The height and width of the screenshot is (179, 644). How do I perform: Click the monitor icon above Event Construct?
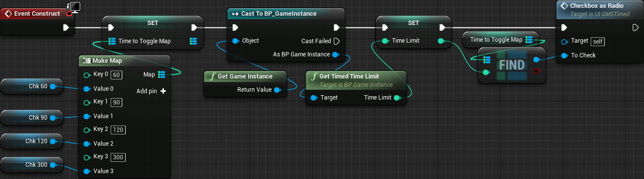75,6
